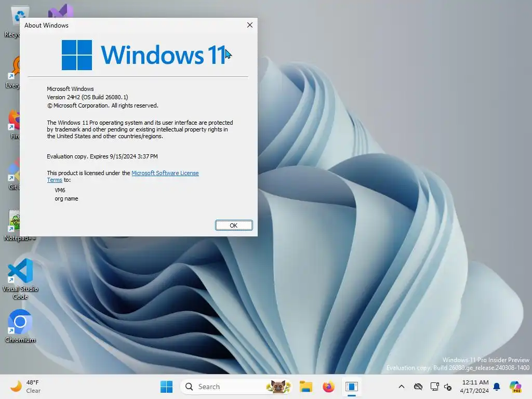The width and height of the screenshot is (532, 399).
Task: Click the date 4/17/2024 in taskbar
Action: (x=474, y=391)
